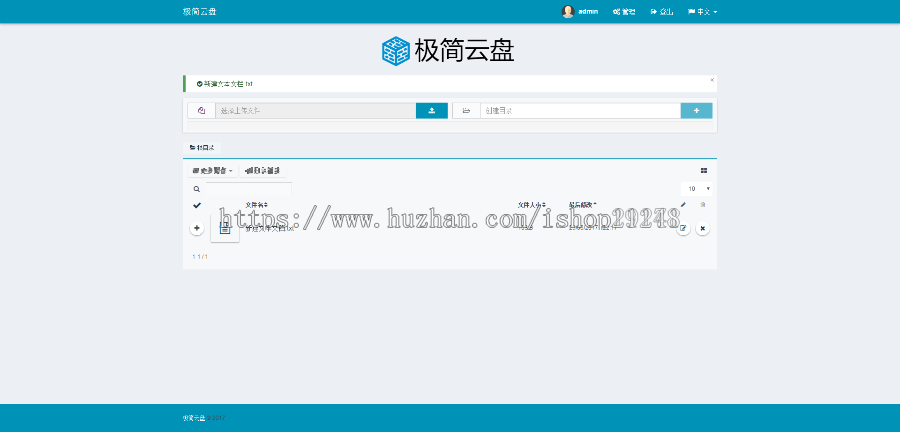
Task: Dismiss the green success notification
Action: coord(712,80)
